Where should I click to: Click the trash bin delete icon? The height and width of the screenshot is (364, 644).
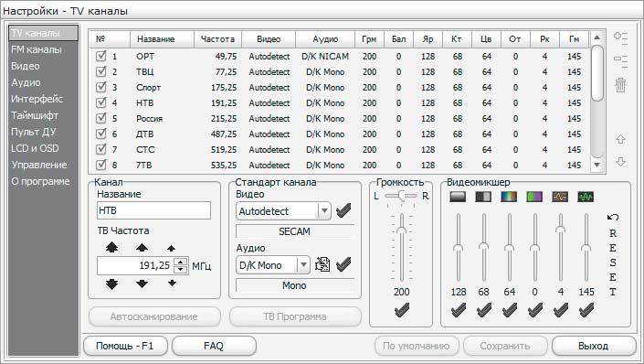(620, 86)
